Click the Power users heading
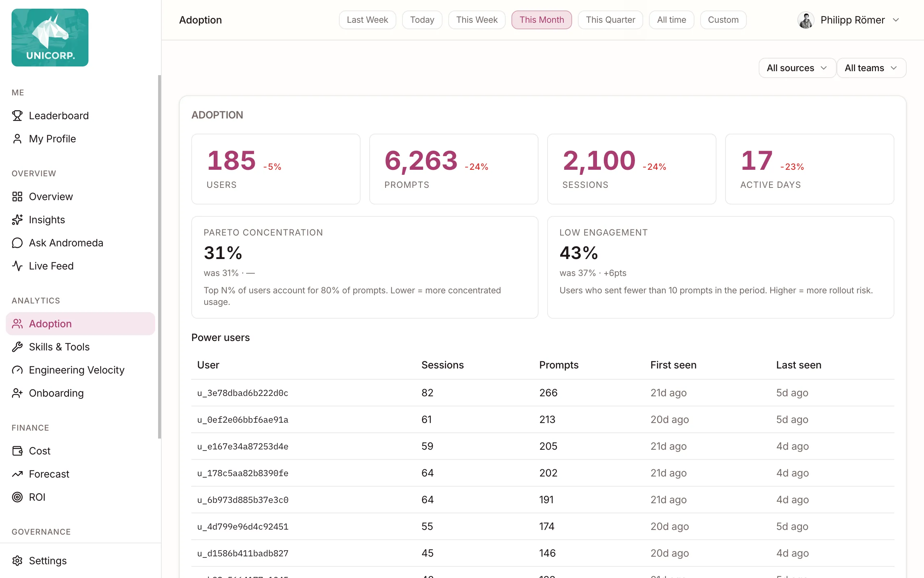This screenshot has height=578, width=924. 220,337
